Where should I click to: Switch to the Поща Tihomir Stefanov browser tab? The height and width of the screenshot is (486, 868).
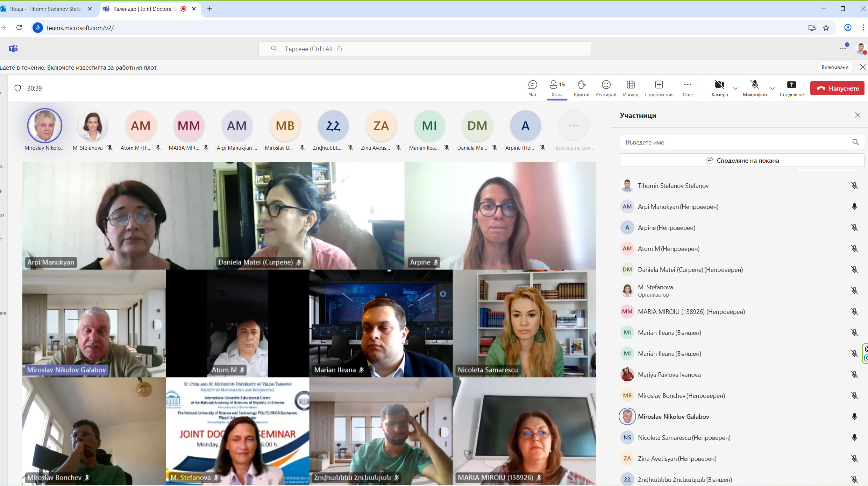point(45,9)
